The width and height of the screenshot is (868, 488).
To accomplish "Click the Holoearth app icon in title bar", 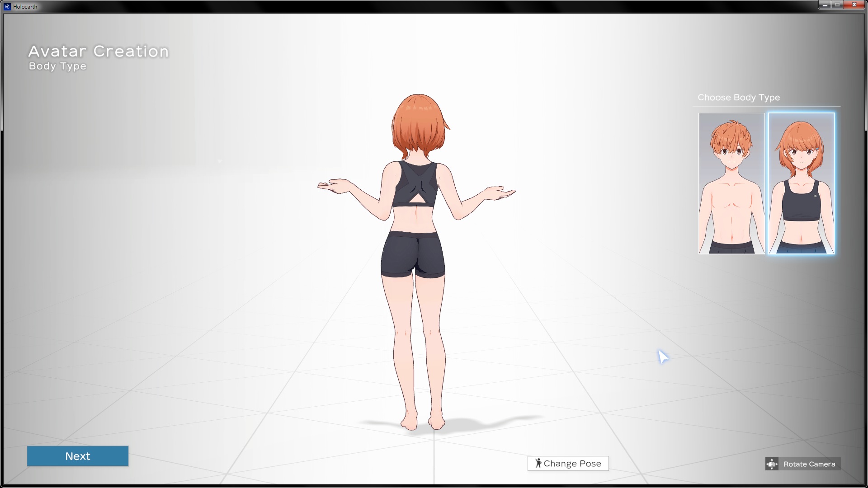I will pos(7,6).
